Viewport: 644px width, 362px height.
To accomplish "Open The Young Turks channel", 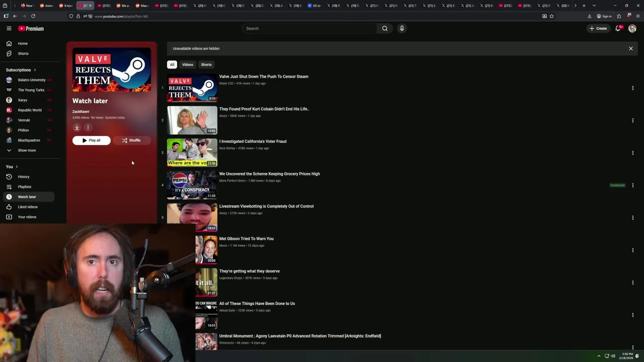I will [30, 90].
